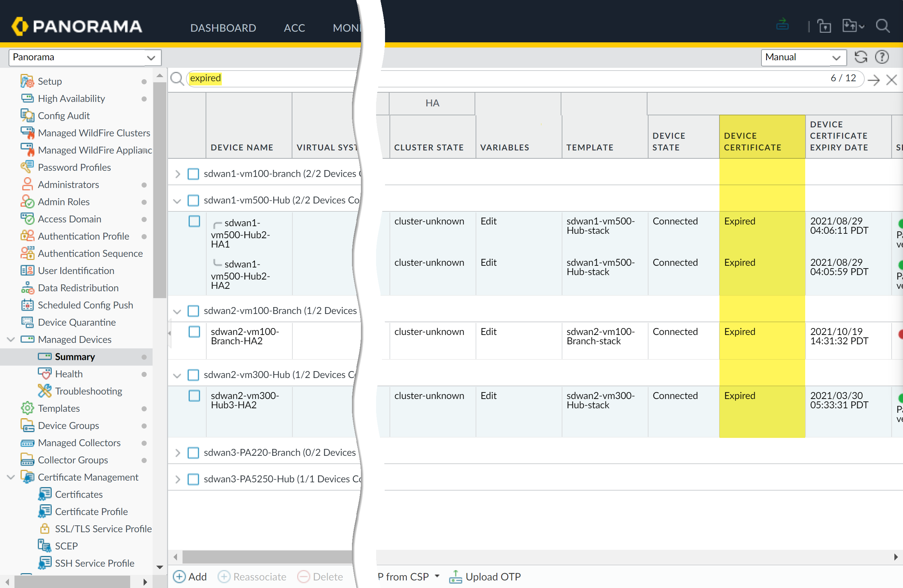Tick the sdwan3-PA5250-Hub group checkbox
The height and width of the screenshot is (588, 903).
(x=194, y=479)
